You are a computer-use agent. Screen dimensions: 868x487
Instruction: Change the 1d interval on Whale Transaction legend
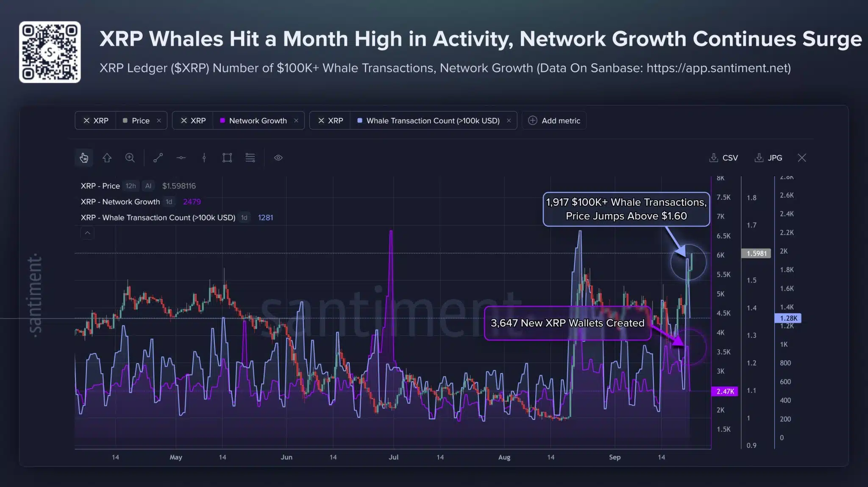244,218
